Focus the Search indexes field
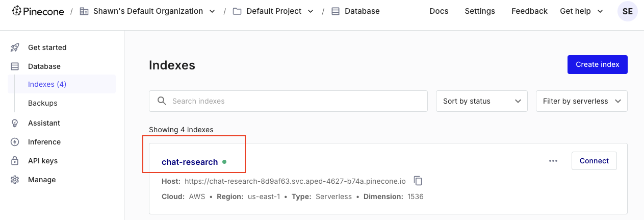 pyautogui.click(x=296, y=101)
